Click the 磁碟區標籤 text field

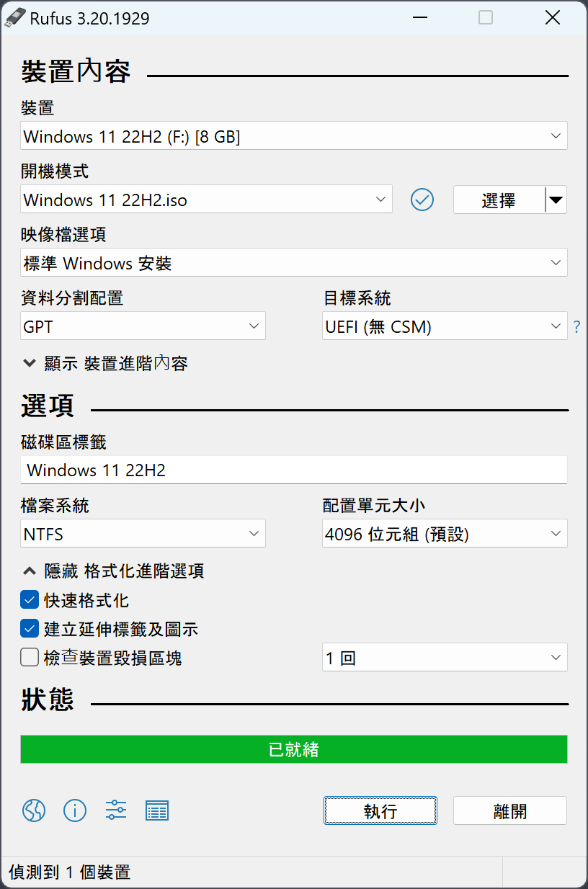point(293,470)
